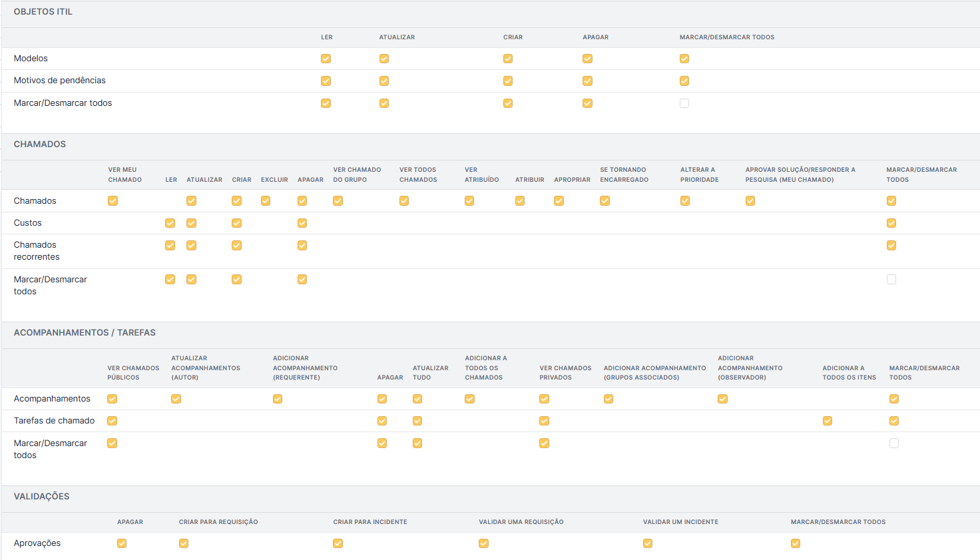Toggle Ver meu chamado for Chamados row
This screenshot has width=980, height=560.
tap(113, 200)
